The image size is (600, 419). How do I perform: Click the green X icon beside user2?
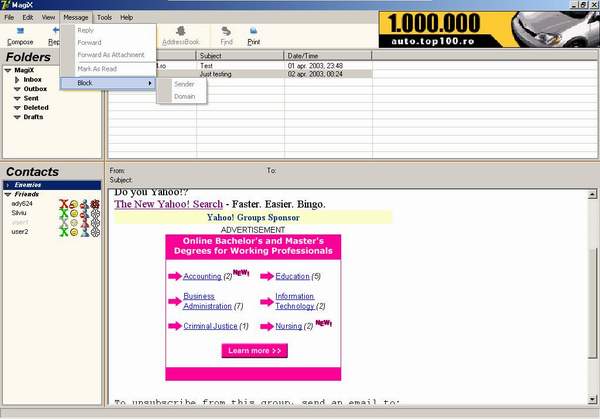64,232
